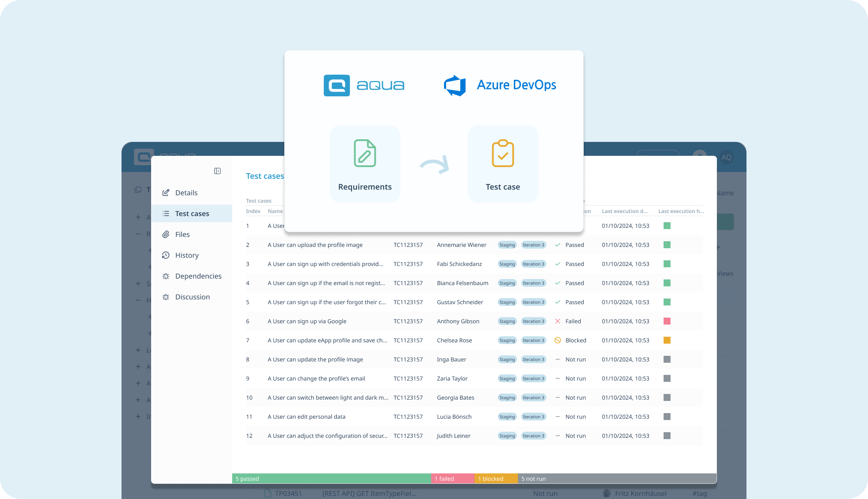Viewport: 868px width, 499px height.
Task: Click the aqua logo in the card
Action: 364,85
